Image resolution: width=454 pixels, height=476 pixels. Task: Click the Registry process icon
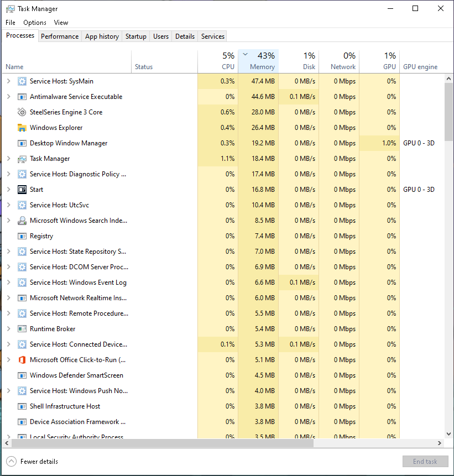pos(22,236)
